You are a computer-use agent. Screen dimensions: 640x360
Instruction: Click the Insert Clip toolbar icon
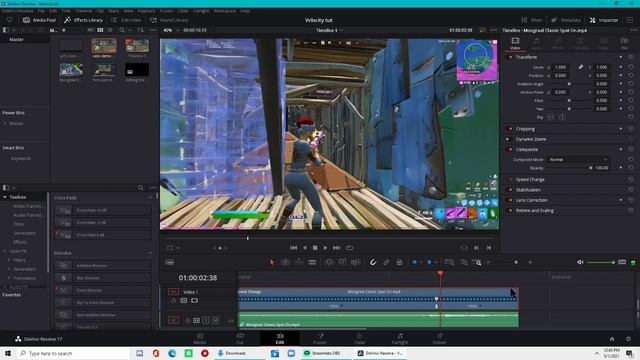pyautogui.click(x=329, y=262)
